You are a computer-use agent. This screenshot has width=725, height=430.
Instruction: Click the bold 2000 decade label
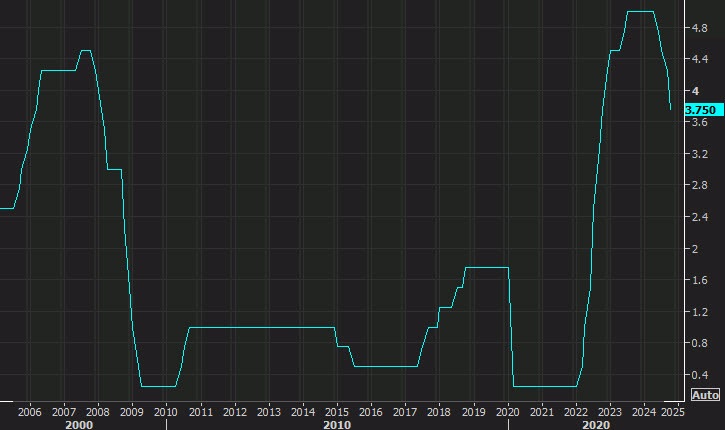coord(78,424)
